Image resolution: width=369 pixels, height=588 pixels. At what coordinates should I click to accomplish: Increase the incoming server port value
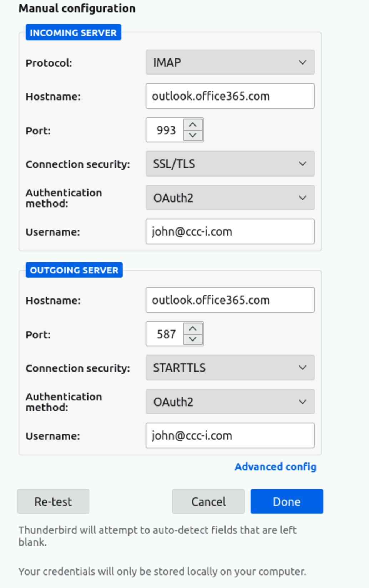tap(193, 124)
